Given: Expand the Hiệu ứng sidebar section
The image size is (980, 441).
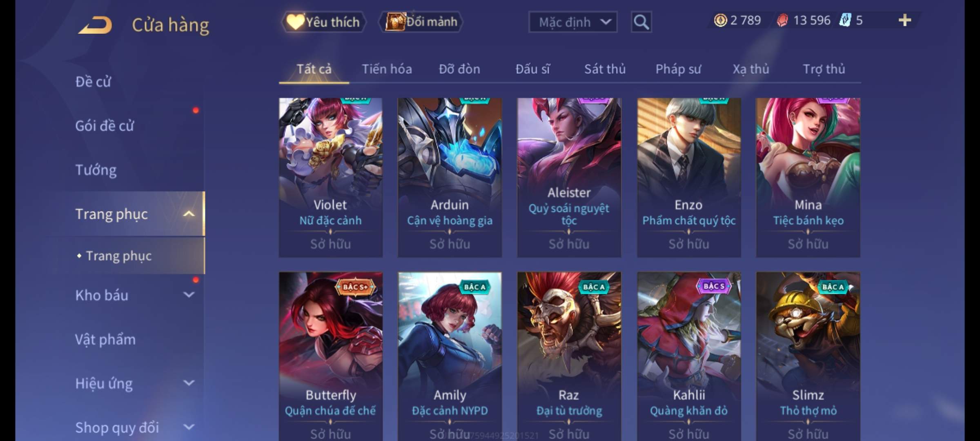Looking at the screenshot, I should pyautogui.click(x=189, y=383).
